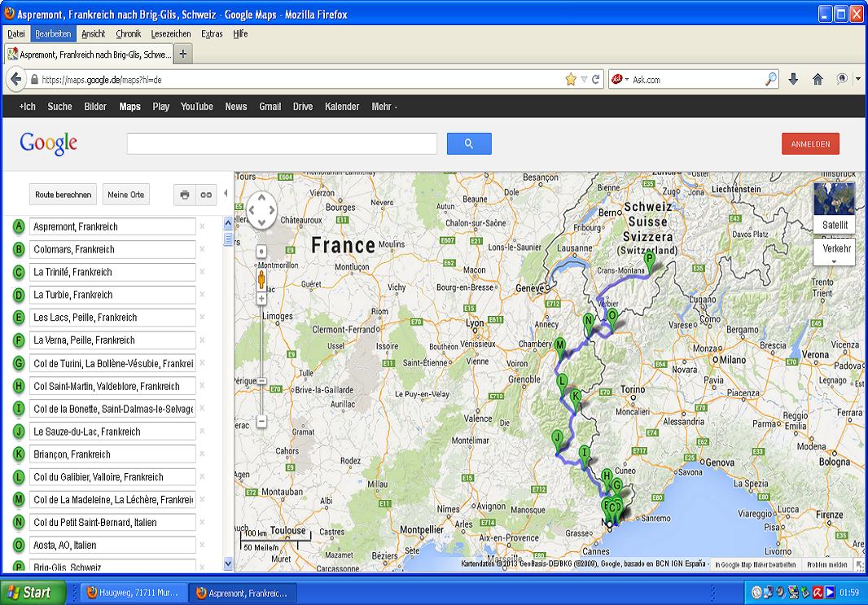Bookmark page with the star icon
The height and width of the screenshot is (605, 868).
point(571,80)
